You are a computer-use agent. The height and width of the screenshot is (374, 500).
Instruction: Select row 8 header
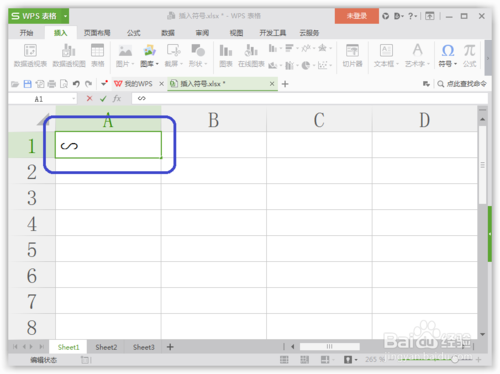[32, 327]
